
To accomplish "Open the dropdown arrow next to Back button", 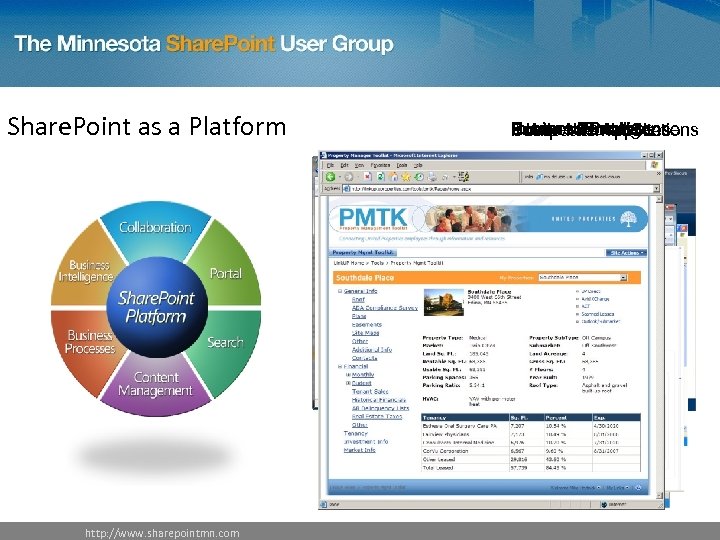I will (x=340, y=177).
